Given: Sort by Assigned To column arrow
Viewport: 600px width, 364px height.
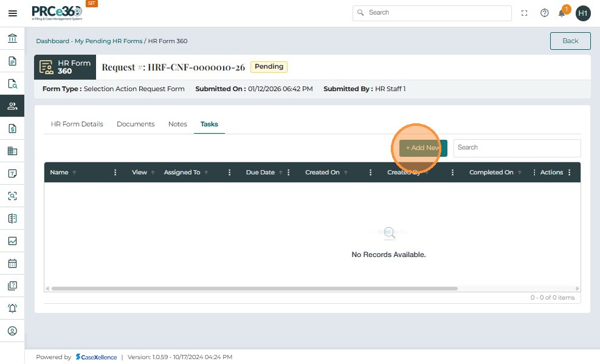Looking at the screenshot, I should 206,173.
